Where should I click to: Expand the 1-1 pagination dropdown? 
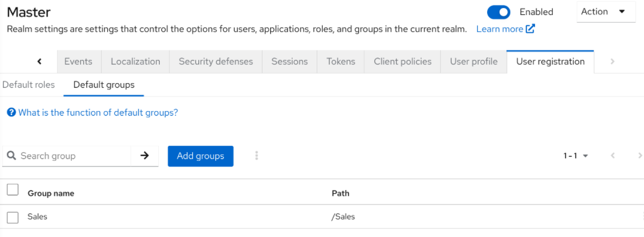pos(575,156)
